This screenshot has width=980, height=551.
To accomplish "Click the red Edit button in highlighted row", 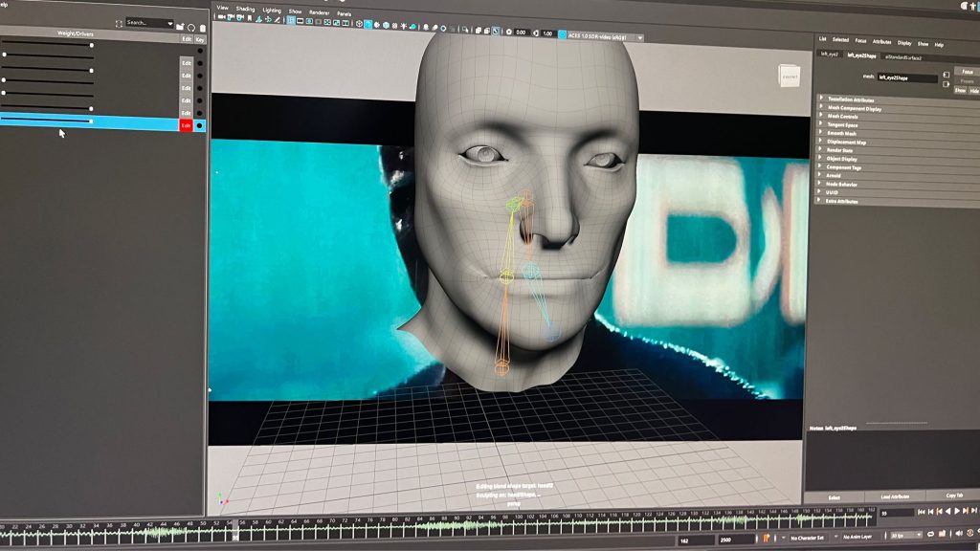I will click(x=187, y=125).
